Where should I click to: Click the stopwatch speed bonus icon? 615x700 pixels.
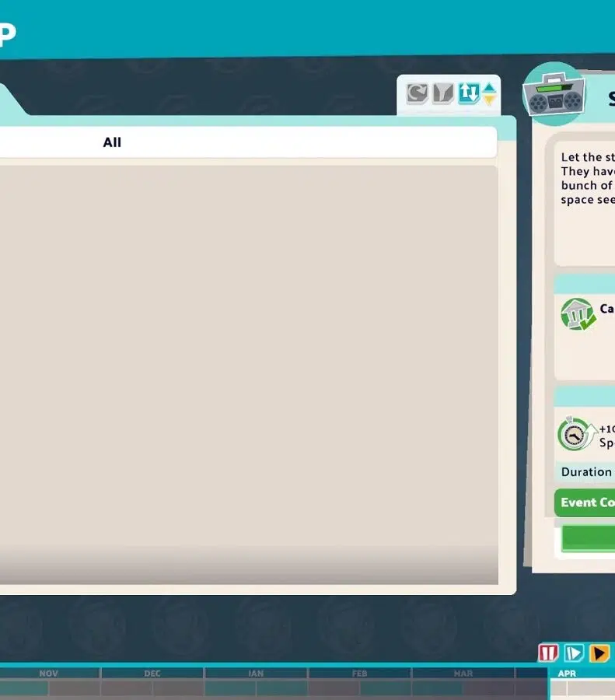click(575, 435)
